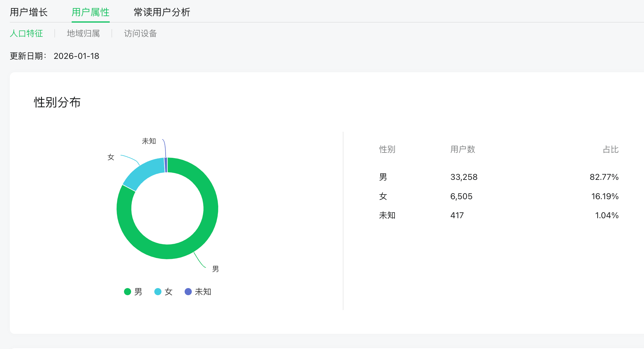
Task: Open the 访问设备 sub-tab
Action: tap(140, 33)
